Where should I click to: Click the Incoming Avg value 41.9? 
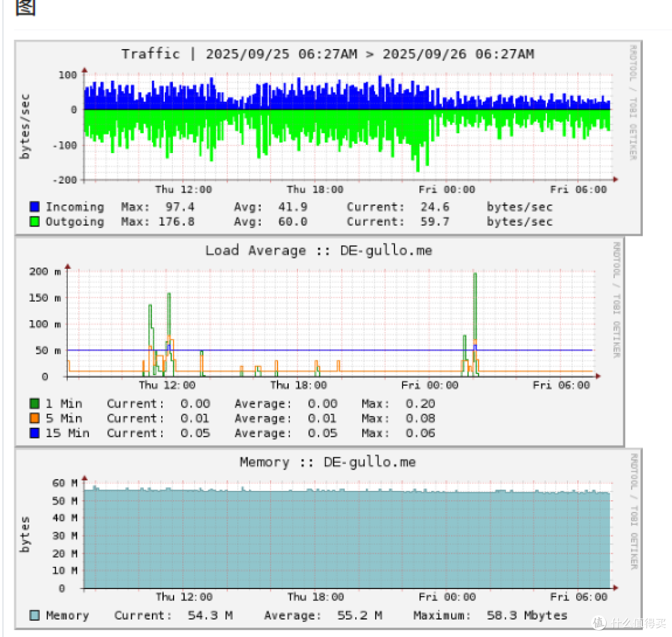[292, 207]
